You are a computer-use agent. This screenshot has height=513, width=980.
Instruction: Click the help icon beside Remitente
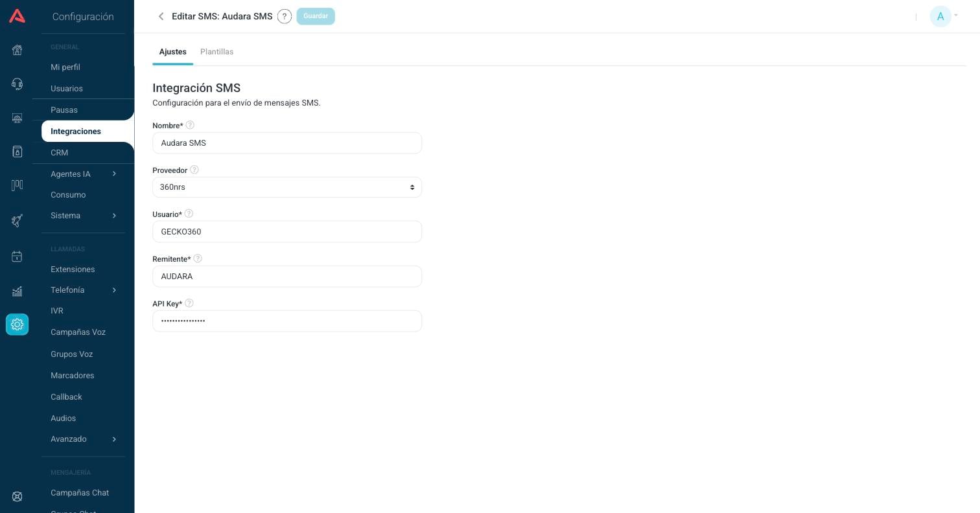198,258
